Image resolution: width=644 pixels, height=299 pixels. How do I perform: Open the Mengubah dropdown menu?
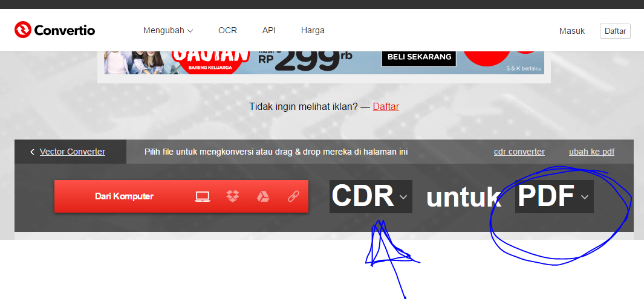click(x=168, y=30)
